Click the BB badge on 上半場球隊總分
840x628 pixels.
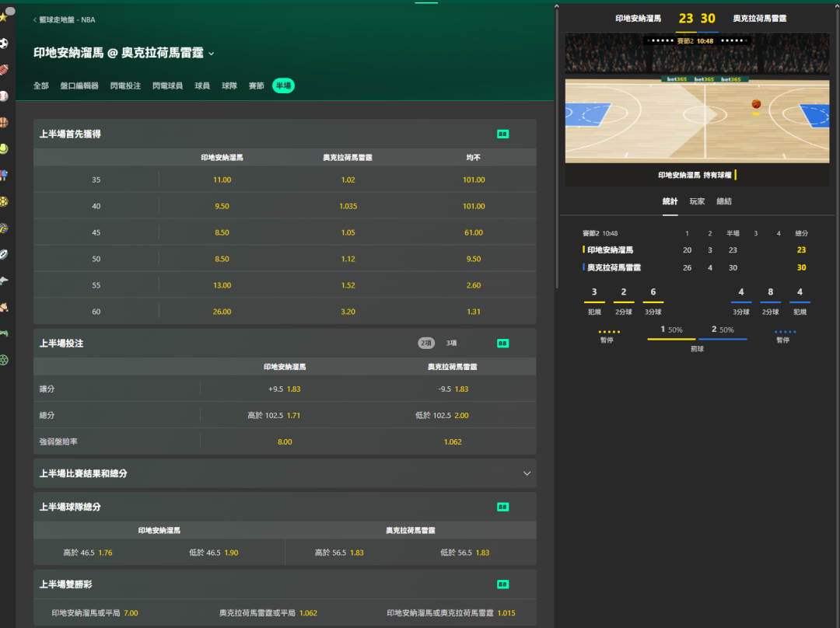click(x=502, y=507)
